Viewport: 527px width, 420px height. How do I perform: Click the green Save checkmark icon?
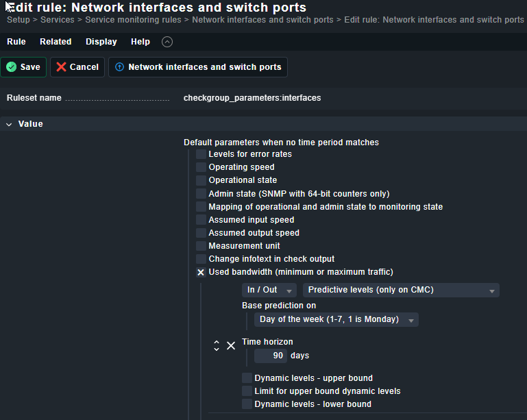(x=12, y=67)
